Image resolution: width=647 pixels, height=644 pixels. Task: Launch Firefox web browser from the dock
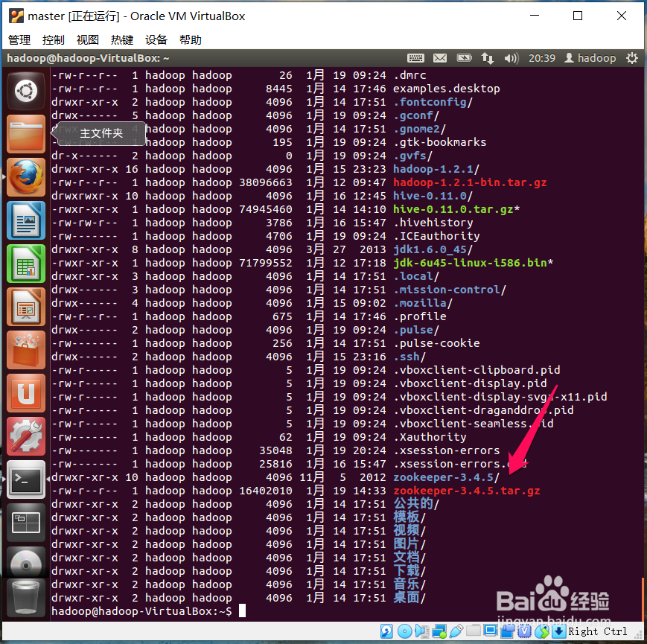click(x=26, y=177)
